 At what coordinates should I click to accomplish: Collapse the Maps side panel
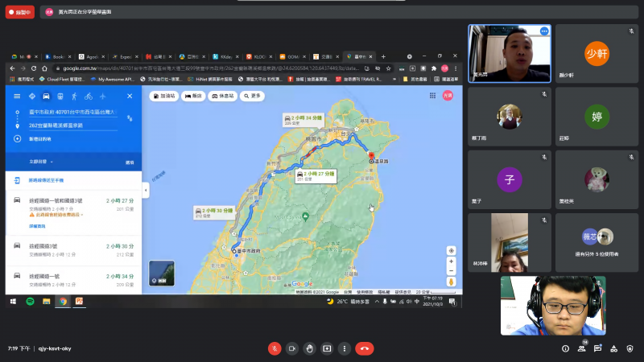click(x=146, y=190)
